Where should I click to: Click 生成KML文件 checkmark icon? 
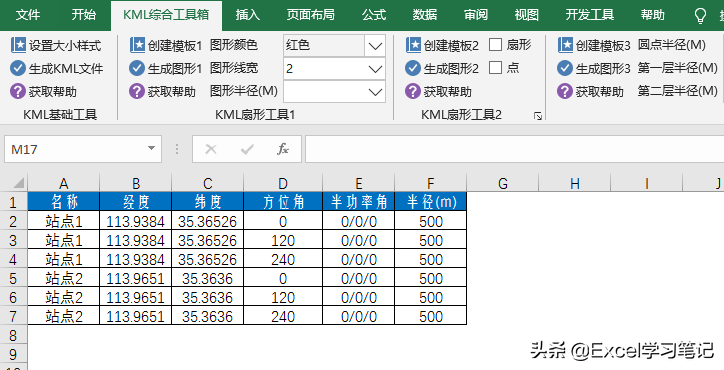pos(18,68)
